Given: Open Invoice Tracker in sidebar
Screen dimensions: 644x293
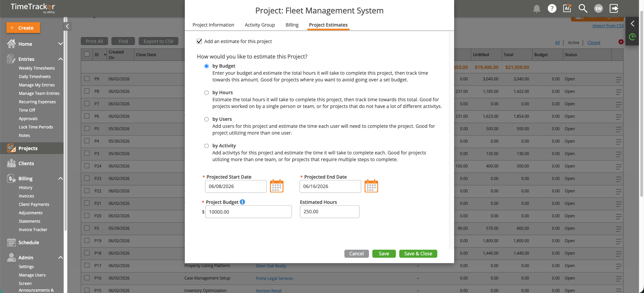Looking at the screenshot, I should [33, 229].
